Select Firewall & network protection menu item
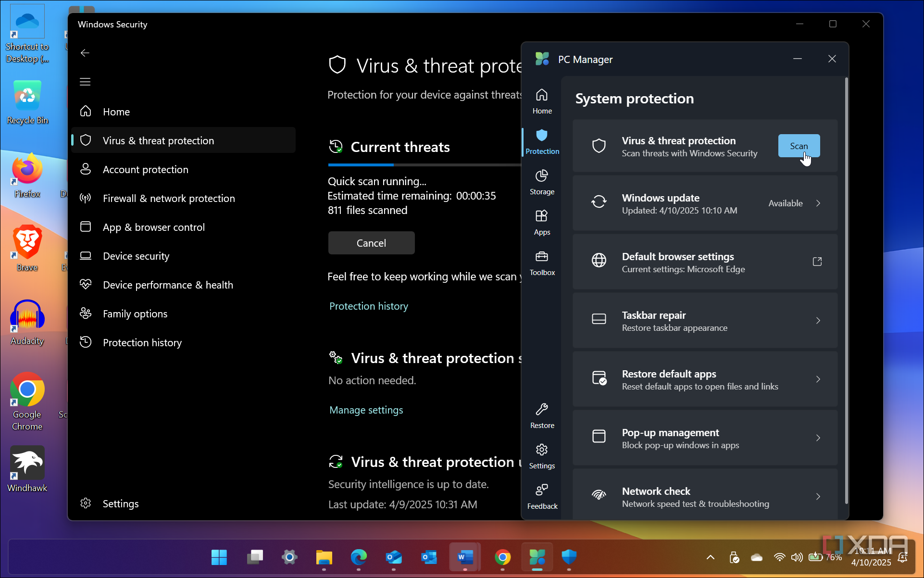The width and height of the screenshot is (924, 578). click(168, 198)
